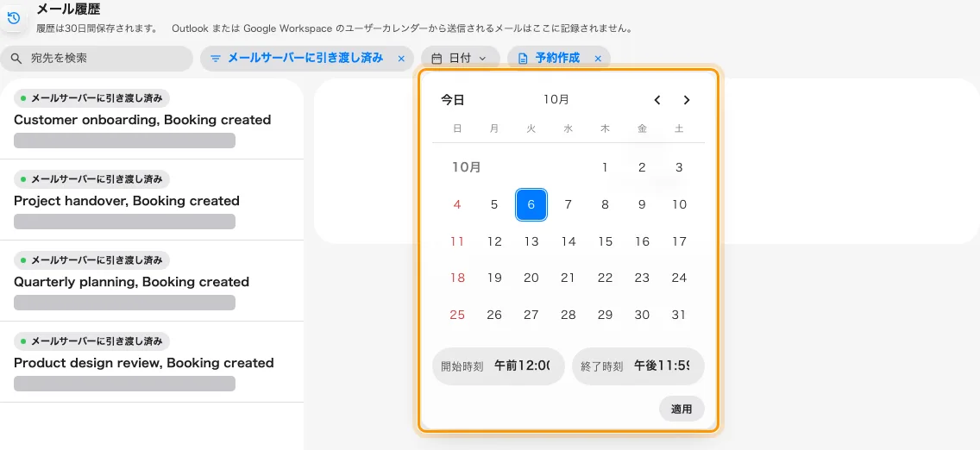Select October 21 in calendar
This screenshot has height=450, width=980.
pyautogui.click(x=569, y=278)
